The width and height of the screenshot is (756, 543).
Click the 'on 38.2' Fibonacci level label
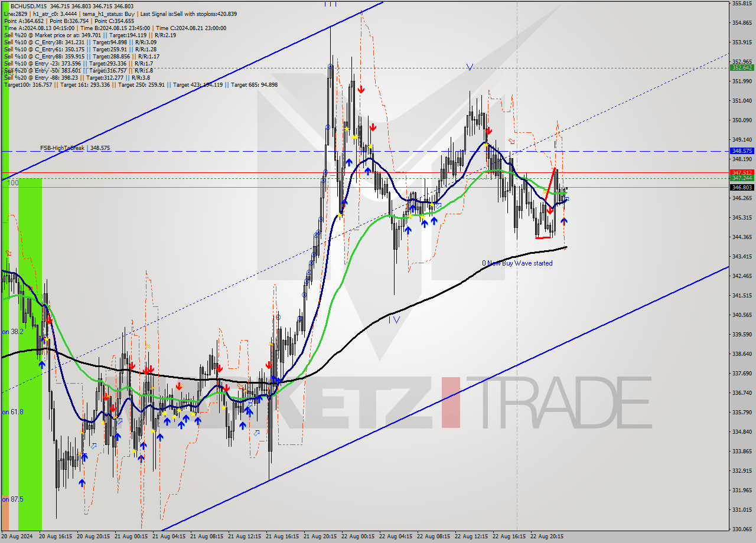point(12,332)
